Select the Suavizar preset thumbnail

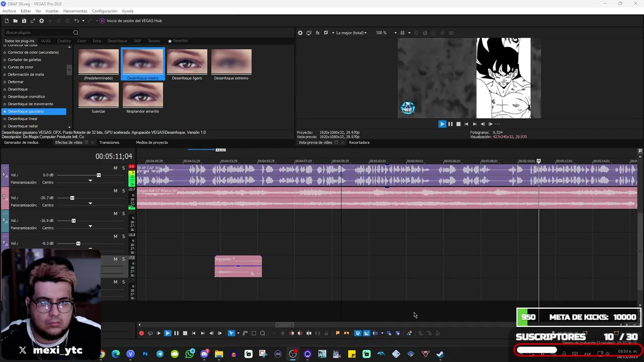(x=99, y=98)
